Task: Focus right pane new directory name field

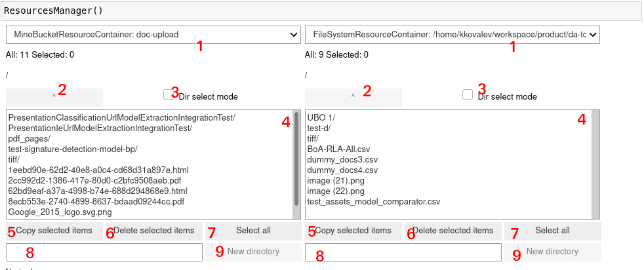Action: coord(403,252)
